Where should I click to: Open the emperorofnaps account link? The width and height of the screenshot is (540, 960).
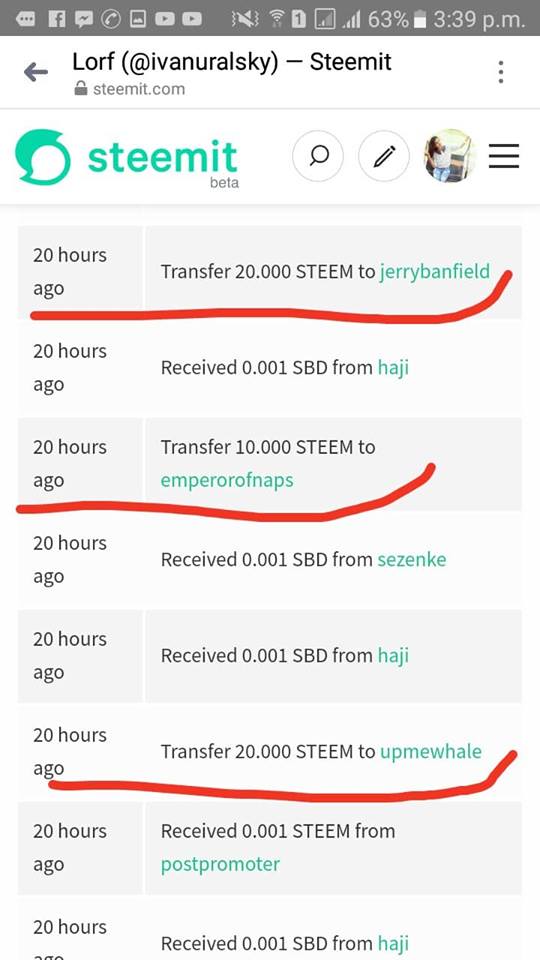[x=227, y=480]
